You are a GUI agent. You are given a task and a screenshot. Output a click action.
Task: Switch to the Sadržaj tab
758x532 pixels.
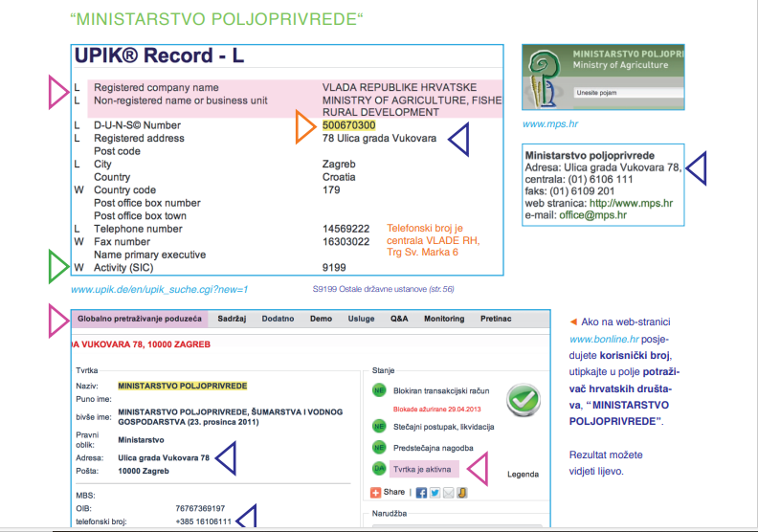tap(232, 319)
